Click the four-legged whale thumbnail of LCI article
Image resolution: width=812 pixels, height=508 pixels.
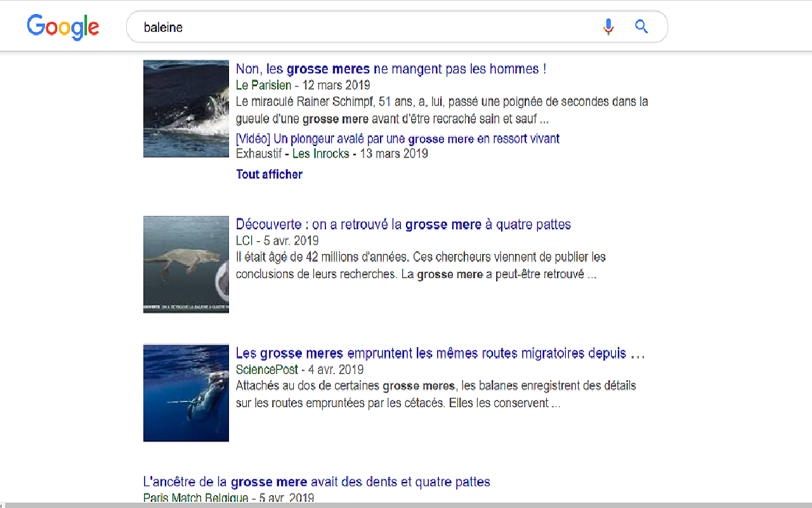(186, 264)
